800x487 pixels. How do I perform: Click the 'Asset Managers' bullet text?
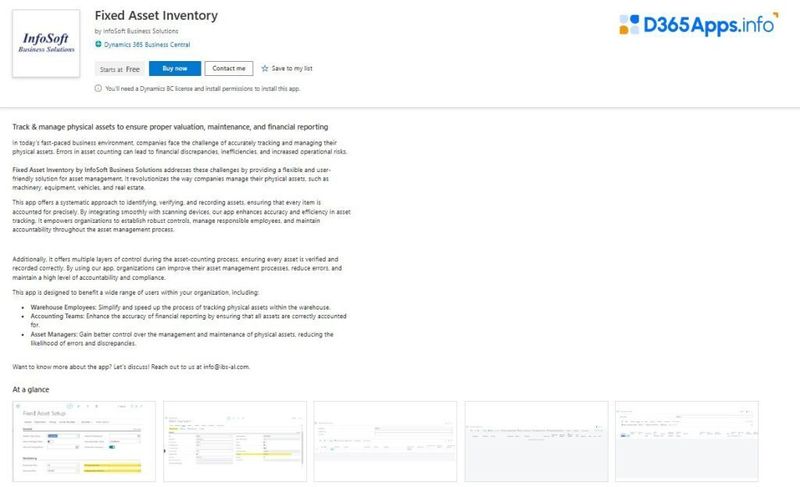tap(182, 339)
